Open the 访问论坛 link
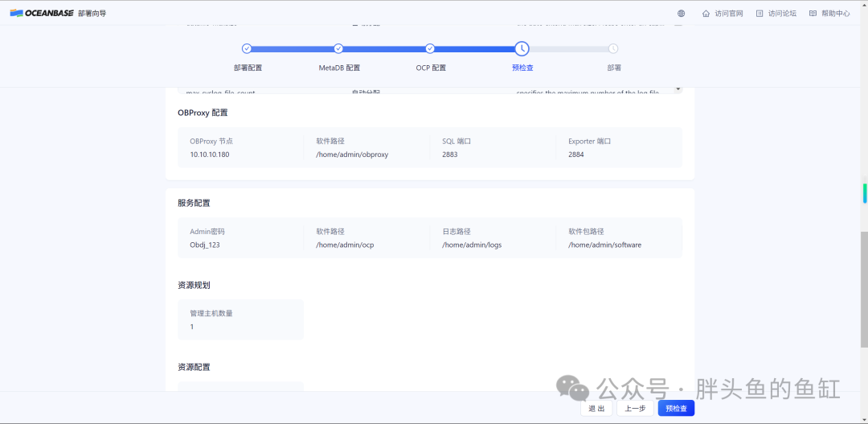This screenshot has height=424, width=868. (782, 14)
